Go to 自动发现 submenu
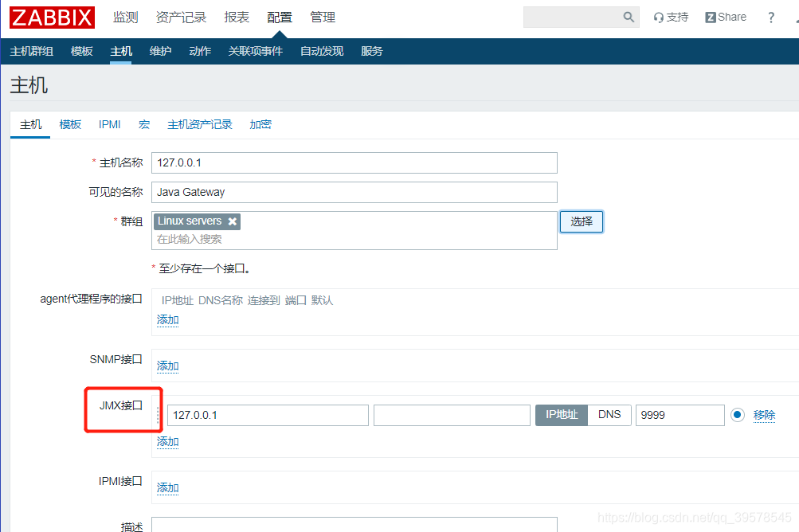This screenshot has width=799, height=532. 322,51
